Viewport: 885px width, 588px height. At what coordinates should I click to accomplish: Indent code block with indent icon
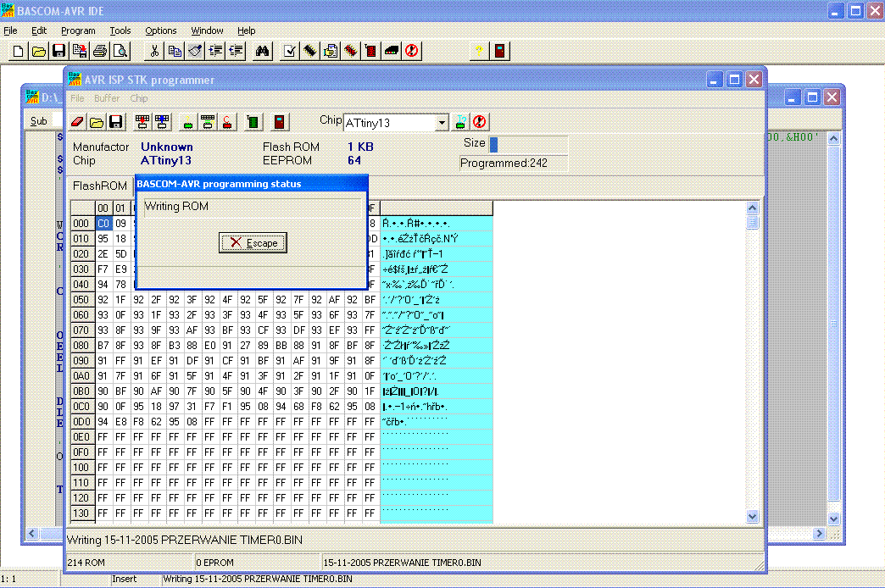click(215, 52)
